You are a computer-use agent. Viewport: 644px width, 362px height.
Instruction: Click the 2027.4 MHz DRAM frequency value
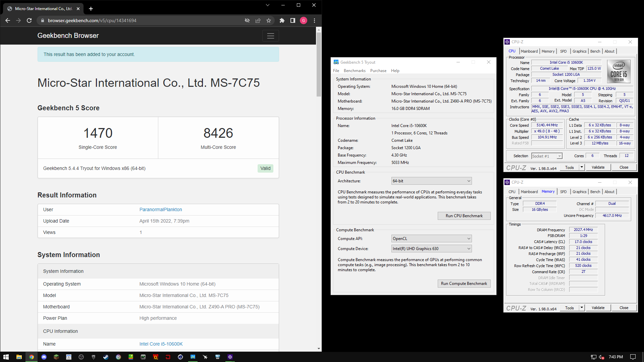tap(583, 230)
